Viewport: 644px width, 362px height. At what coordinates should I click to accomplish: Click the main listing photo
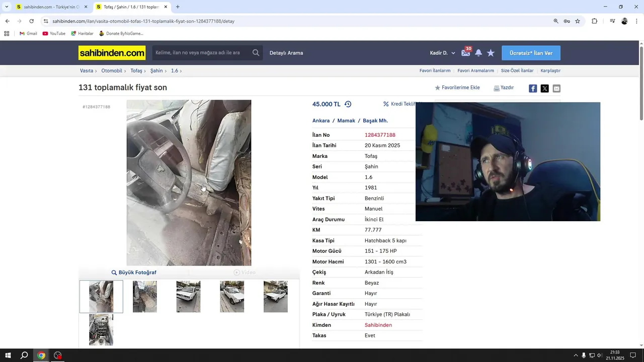[189, 183]
